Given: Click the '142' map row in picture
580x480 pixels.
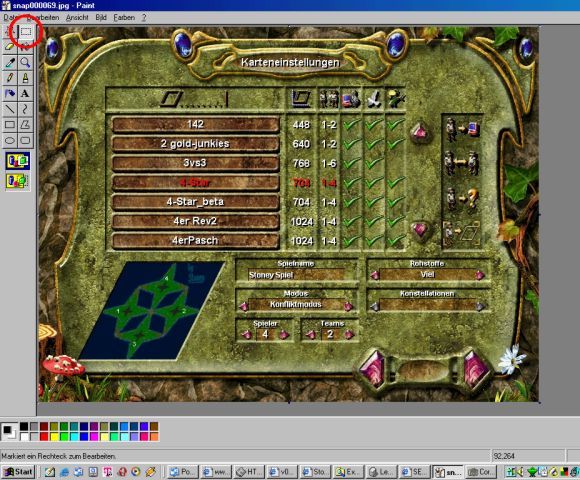Looking at the screenshot, I should click(195, 125).
